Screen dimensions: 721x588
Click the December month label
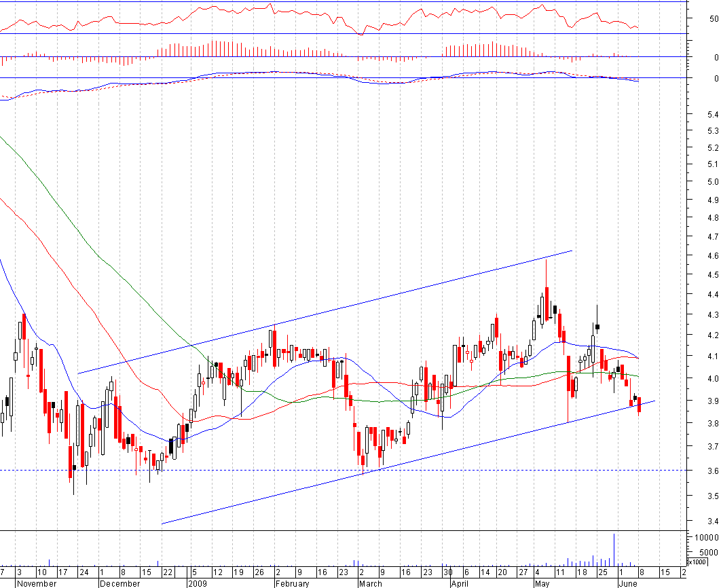(x=120, y=583)
